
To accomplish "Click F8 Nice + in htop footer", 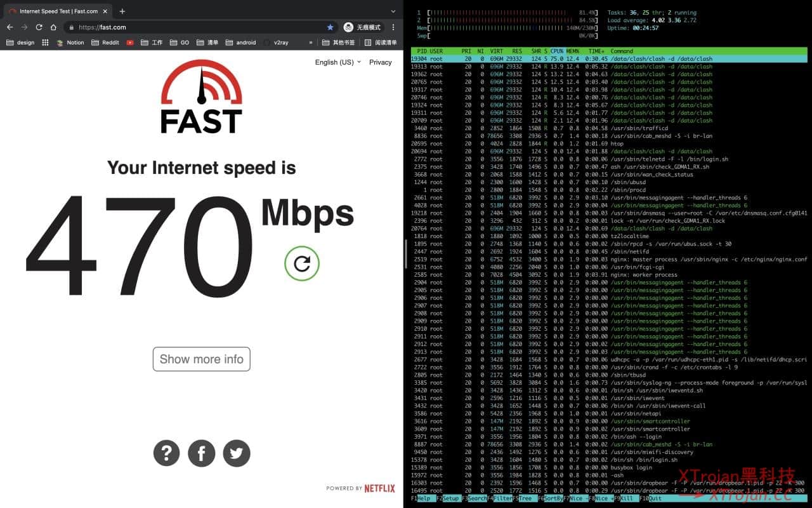I will point(602,498).
